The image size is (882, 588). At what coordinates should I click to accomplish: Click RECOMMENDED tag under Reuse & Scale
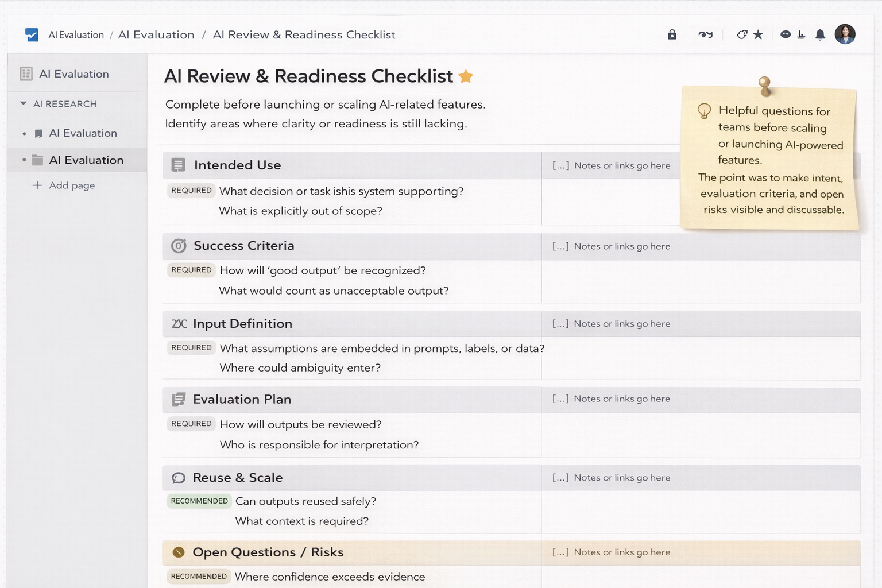pos(199,501)
